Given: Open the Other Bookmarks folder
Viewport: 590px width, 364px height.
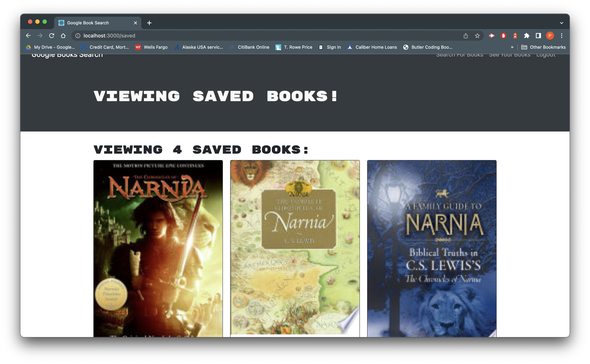Looking at the screenshot, I should click(543, 47).
